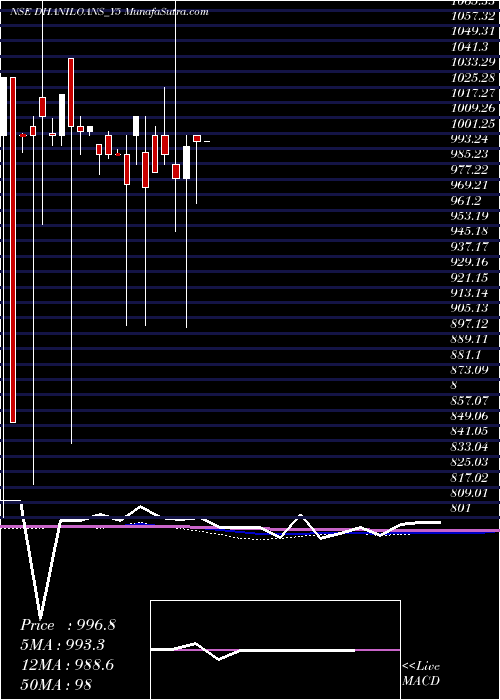Select the 921.15 axis label
Screen dimensions: 500x700
tap(470, 277)
